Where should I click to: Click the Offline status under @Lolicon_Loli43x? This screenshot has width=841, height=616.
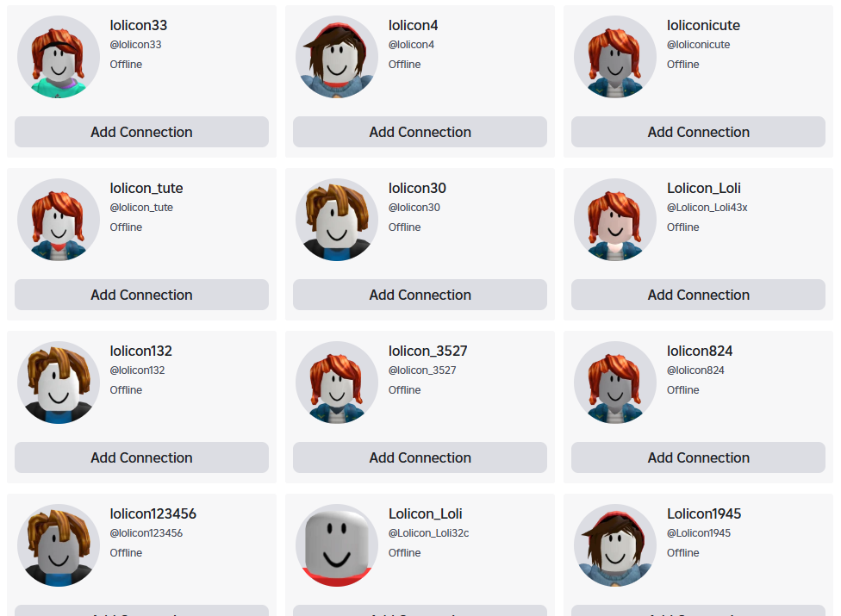tap(682, 227)
